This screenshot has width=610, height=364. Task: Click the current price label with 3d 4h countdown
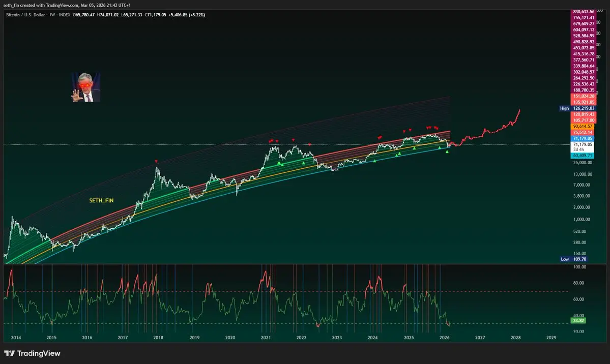[x=583, y=146]
